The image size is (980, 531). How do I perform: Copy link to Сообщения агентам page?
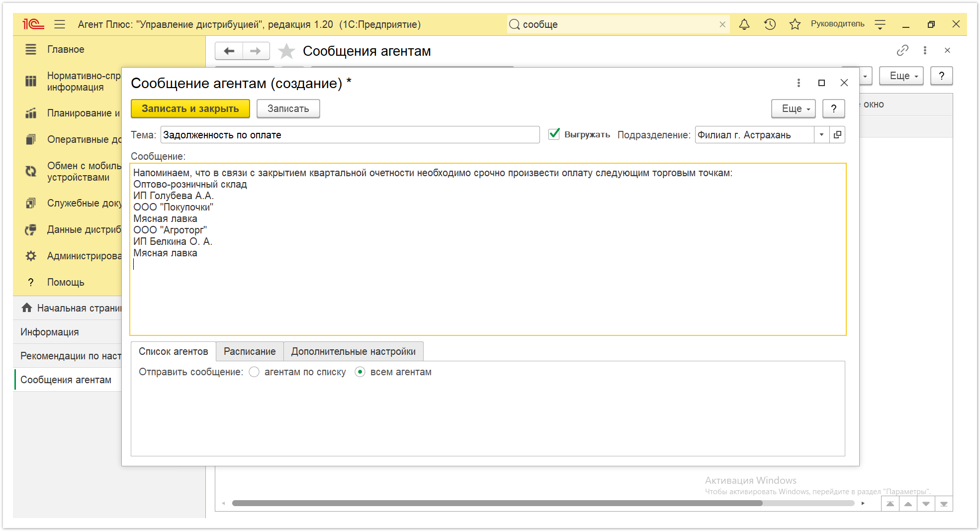pyautogui.click(x=902, y=50)
